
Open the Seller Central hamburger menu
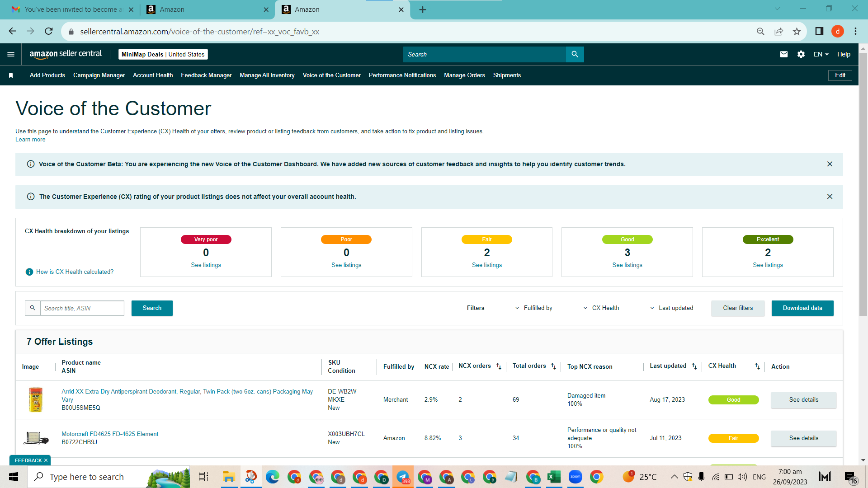coord(11,54)
